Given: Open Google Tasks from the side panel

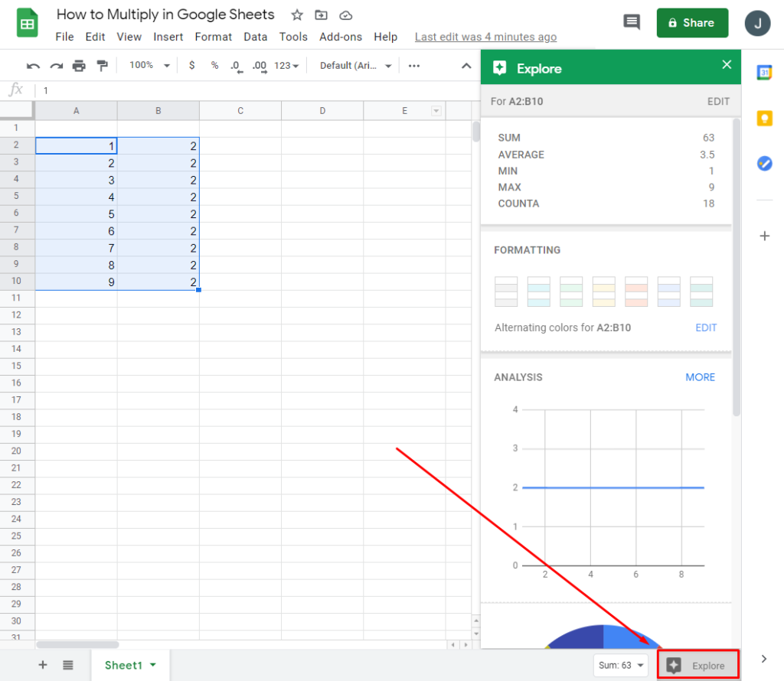Looking at the screenshot, I should click(x=765, y=163).
